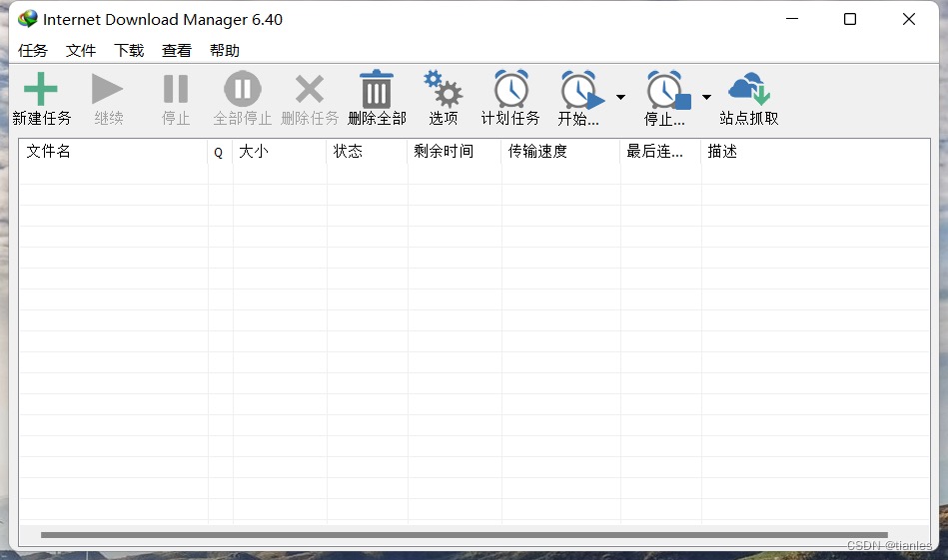This screenshot has height=560, width=948.
Task: Launch Site Grabber (站点抓取) cloud icon
Action: coord(748,91)
